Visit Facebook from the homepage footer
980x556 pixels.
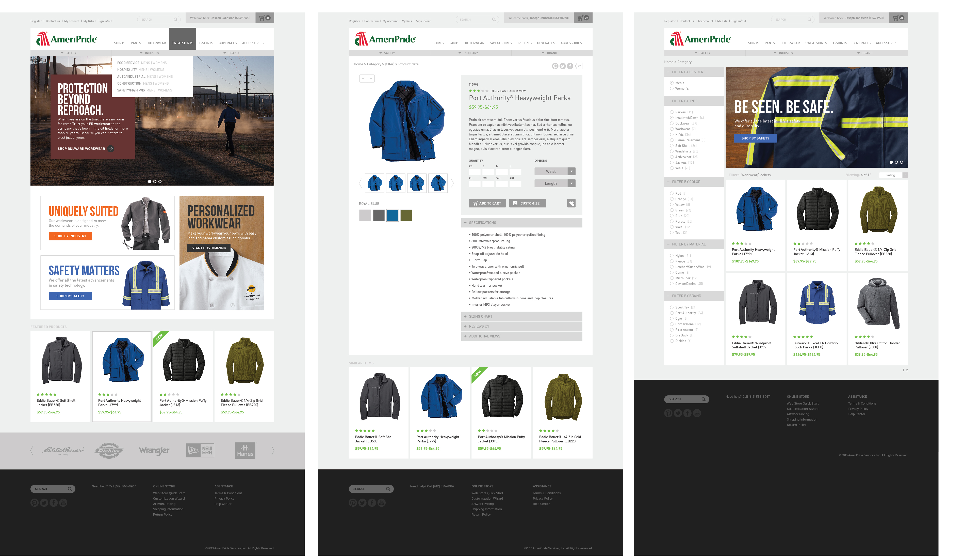54,503
